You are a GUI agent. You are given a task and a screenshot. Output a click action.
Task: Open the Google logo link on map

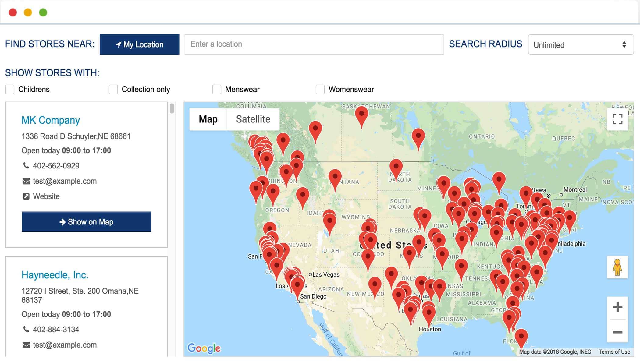204,348
